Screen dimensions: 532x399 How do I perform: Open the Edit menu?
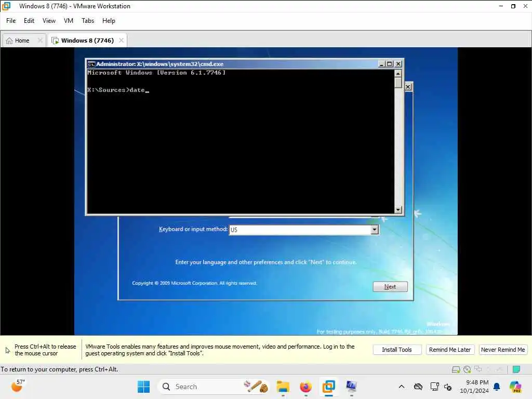(29, 21)
